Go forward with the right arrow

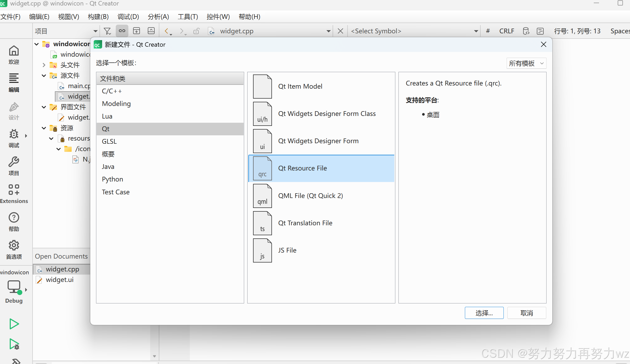(182, 31)
